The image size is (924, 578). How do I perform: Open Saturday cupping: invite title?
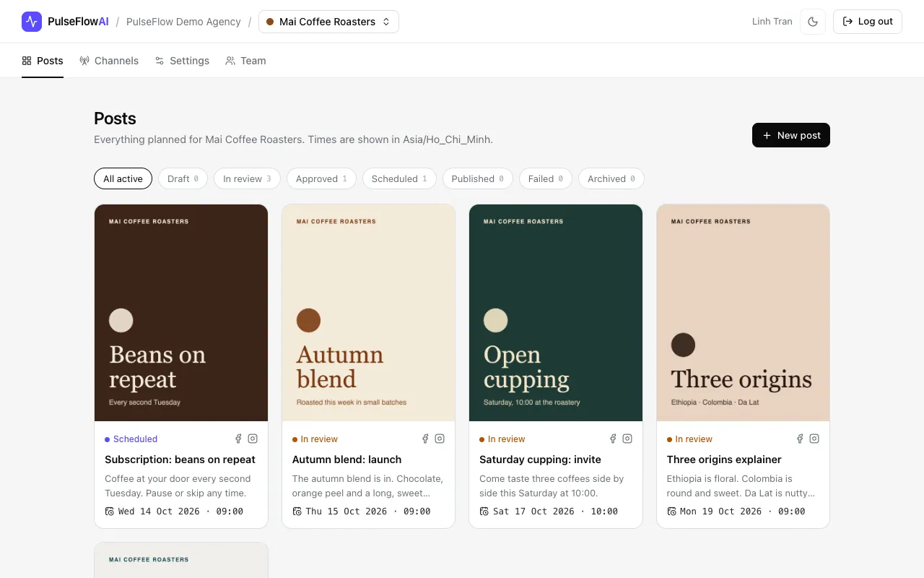pos(540,460)
